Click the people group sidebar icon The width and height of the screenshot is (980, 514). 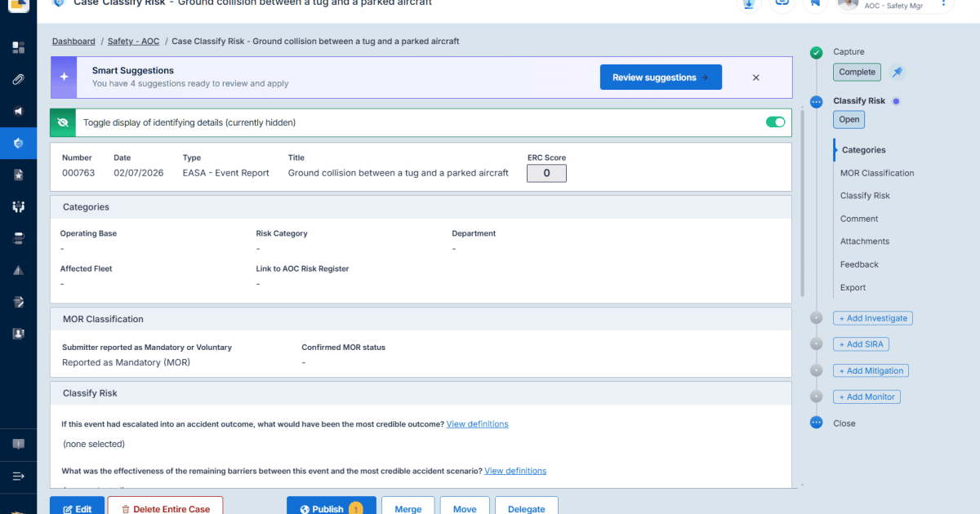(18, 206)
